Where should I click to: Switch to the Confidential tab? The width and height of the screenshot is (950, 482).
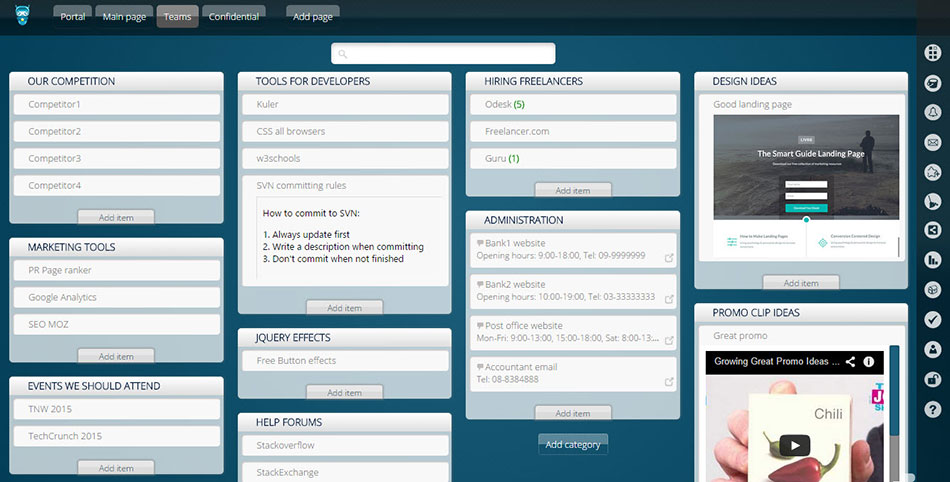click(234, 17)
